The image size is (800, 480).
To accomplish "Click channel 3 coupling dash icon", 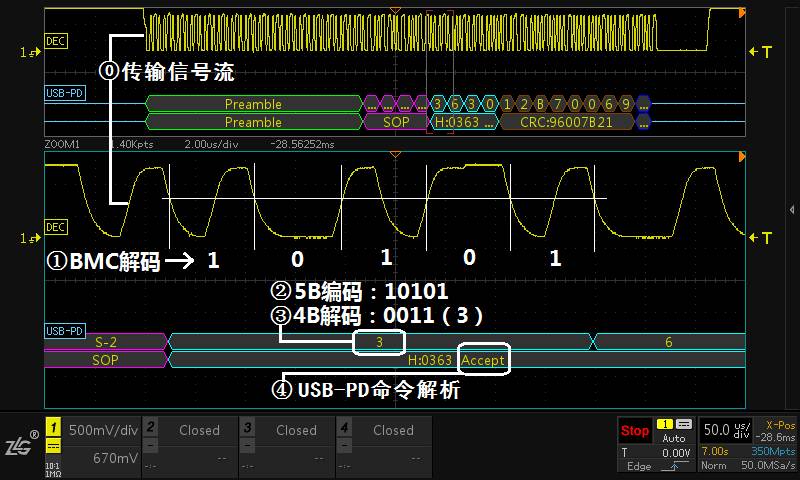I will (x=247, y=445).
